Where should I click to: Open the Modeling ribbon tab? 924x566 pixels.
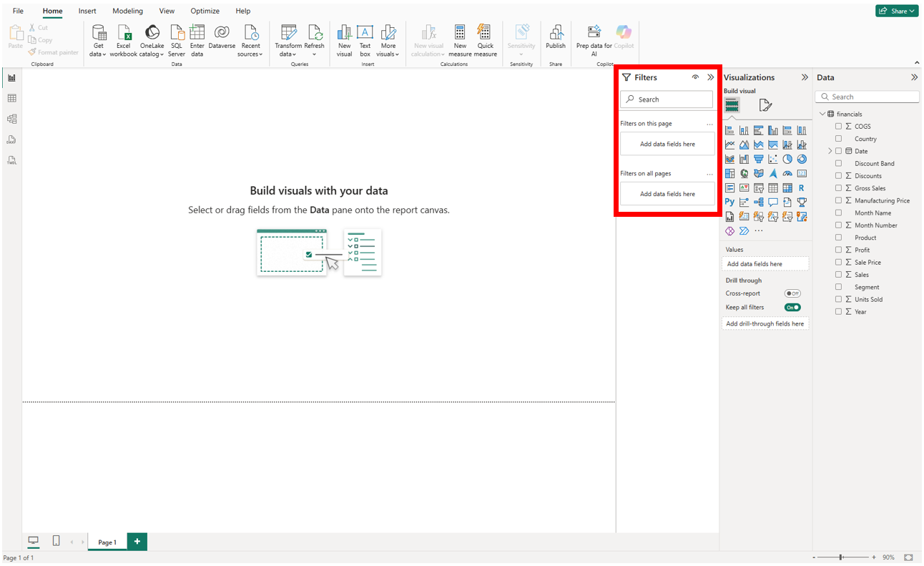(127, 11)
